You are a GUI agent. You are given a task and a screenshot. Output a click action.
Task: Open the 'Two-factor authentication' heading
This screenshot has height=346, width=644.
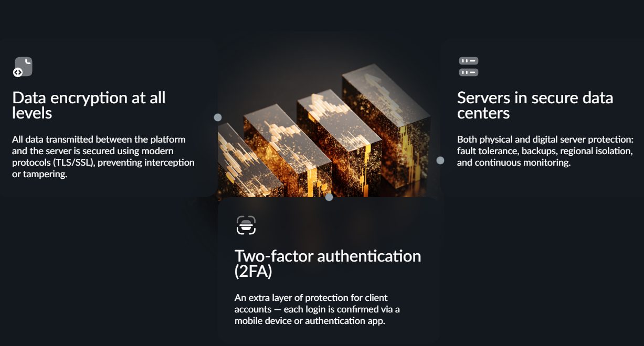point(328,256)
